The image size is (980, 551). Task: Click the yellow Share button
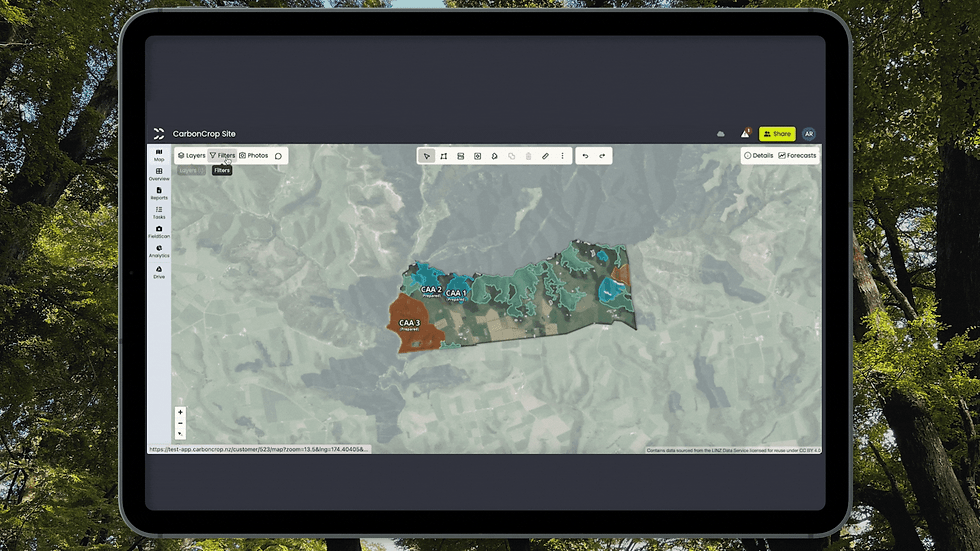pyautogui.click(x=777, y=134)
